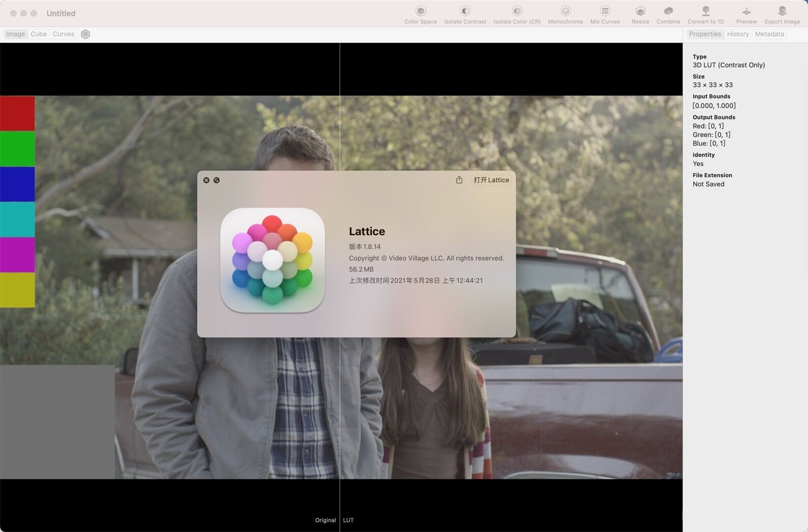Select the blue swatch in color chart
Image resolution: width=808 pixels, height=532 pixels.
(x=17, y=184)
